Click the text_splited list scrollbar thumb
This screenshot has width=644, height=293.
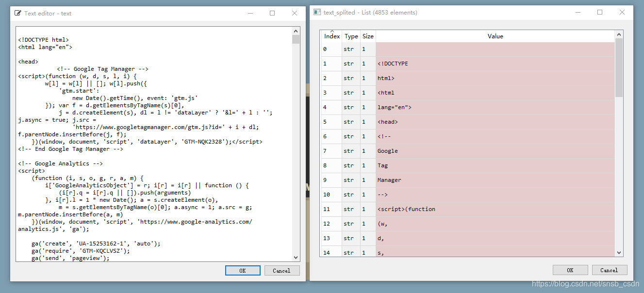point(619,68)
